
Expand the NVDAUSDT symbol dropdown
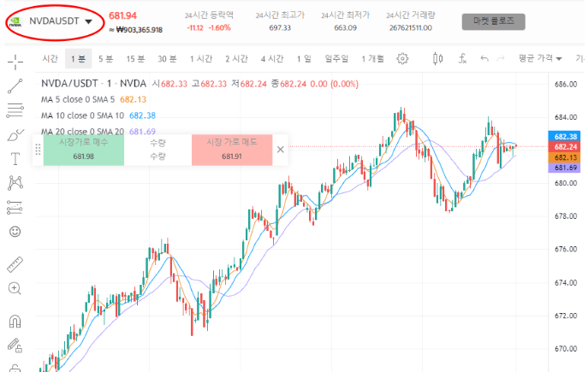(x=88, y=21)
